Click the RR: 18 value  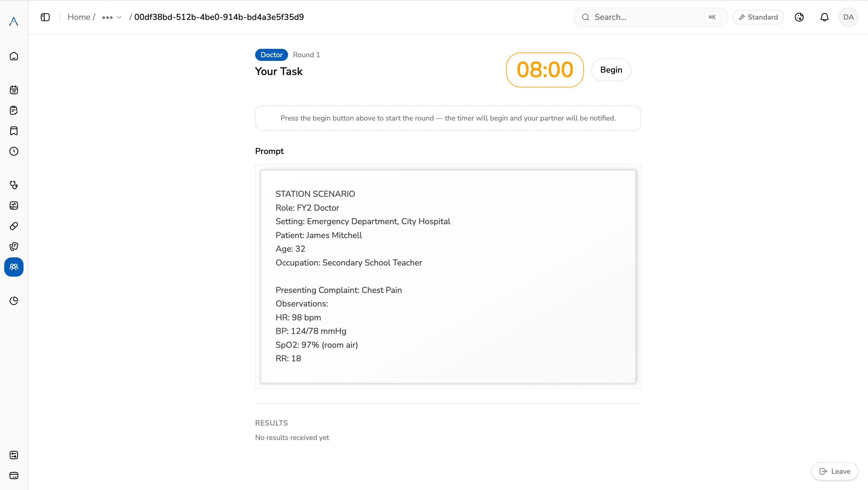click(x=288, y=358)
